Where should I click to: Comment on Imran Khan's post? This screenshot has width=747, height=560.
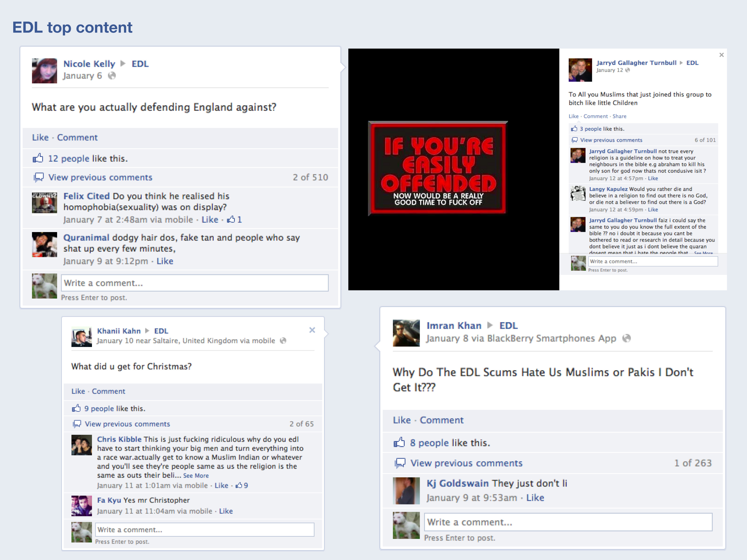(x=441, y=420)
